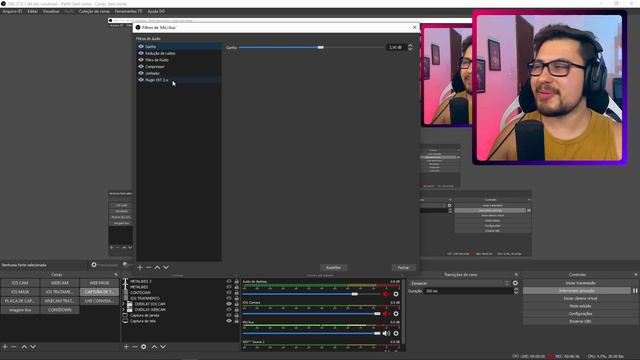Add a new audio filter with plus icon
The image size is (640, 360).
(140, 267)
